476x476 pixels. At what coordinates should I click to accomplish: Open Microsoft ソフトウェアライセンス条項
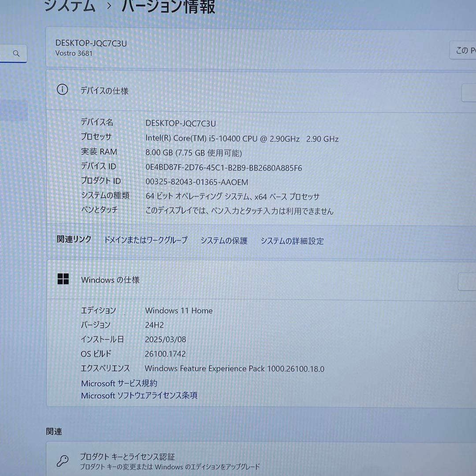(139, 395)
